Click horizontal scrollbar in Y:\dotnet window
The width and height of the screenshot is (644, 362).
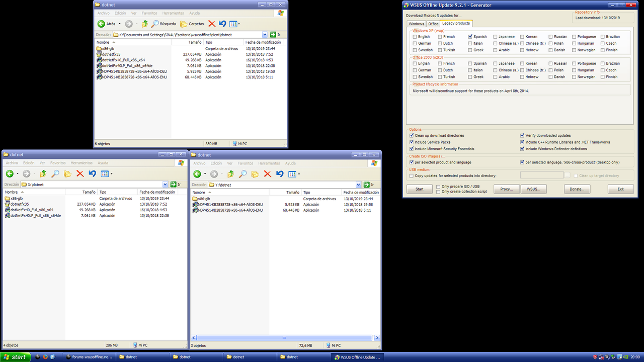click(x=285, y=338)
